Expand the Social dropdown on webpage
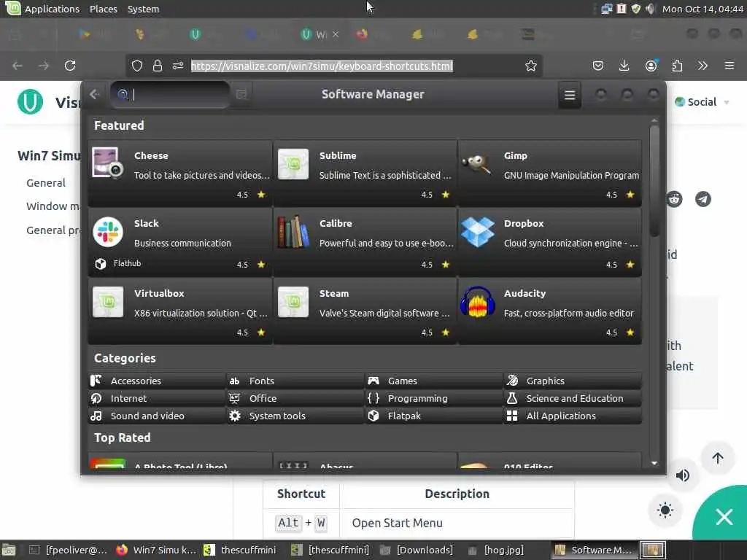Screen dimensions: 747x560 click(x=703, y=102)
